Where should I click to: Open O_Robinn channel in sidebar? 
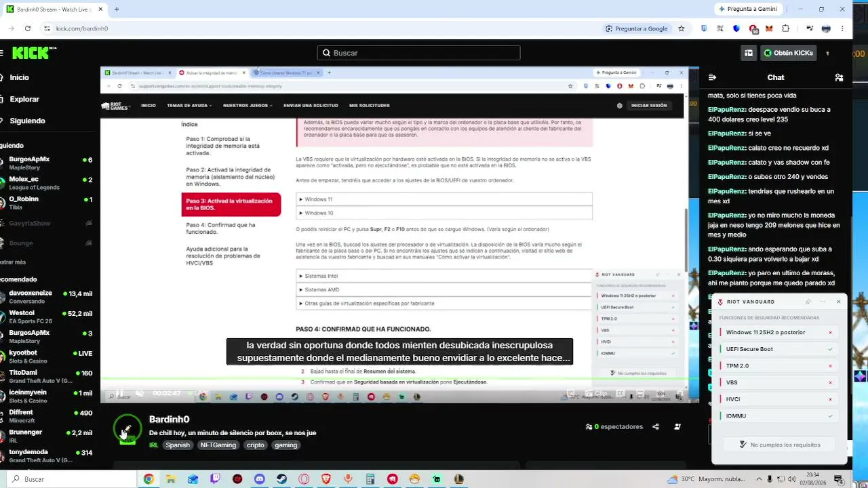47,203
